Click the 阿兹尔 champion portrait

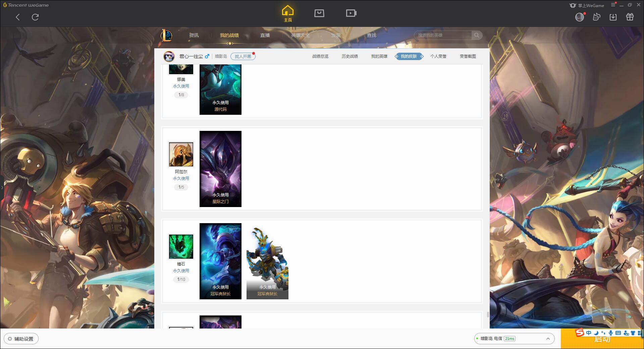pos(181,154)
